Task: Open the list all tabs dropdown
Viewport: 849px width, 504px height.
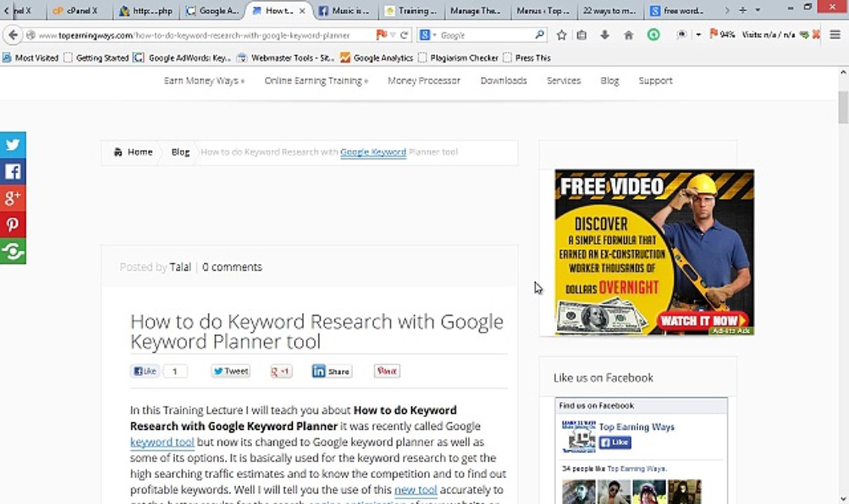Action: [758, 10]
